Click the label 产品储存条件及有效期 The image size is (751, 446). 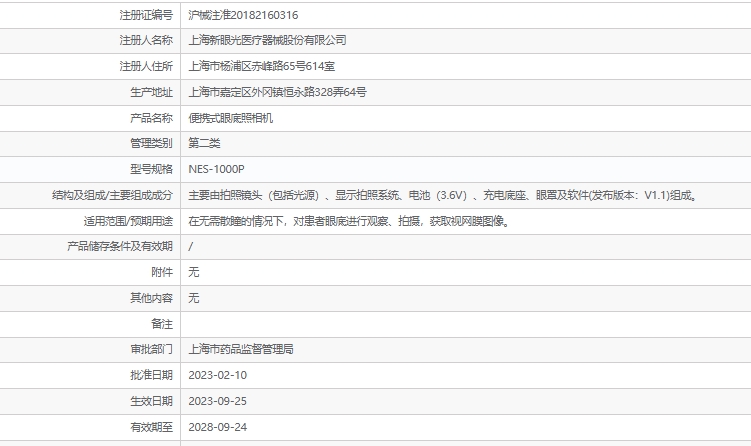click(x=120, y=246)
